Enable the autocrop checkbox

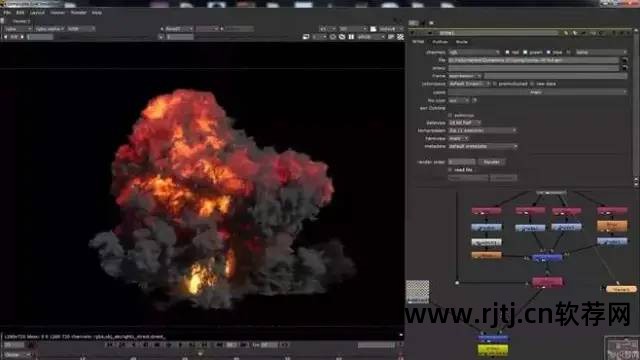tap(451, 116)
